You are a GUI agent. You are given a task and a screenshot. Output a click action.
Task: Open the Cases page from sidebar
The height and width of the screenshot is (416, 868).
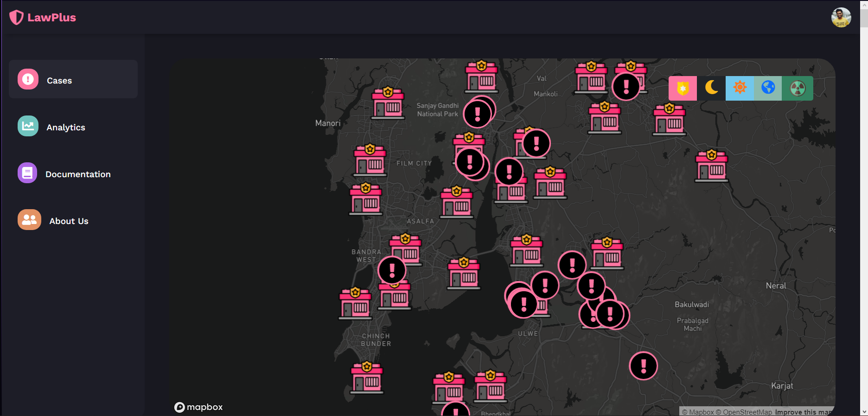[73, 79]
